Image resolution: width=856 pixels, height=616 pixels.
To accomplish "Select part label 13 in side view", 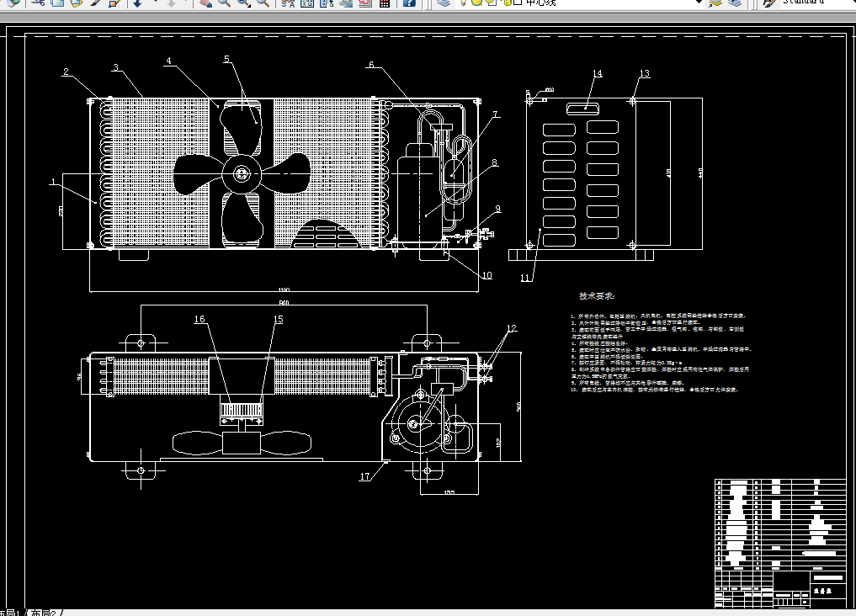I will coord(644,73).
